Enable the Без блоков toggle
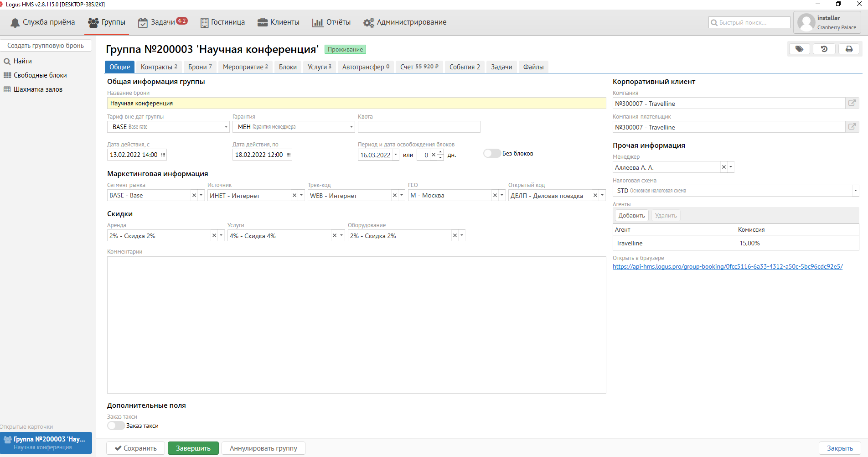868x457 pixels. coord(492,153)
